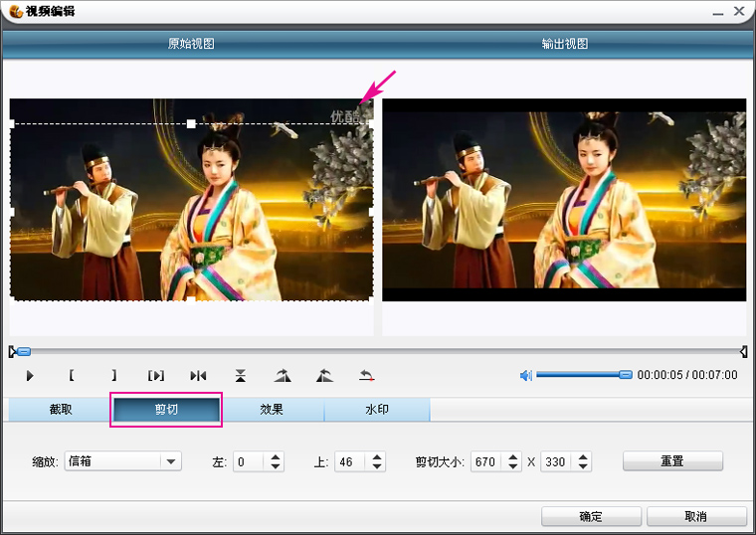Switch to the 剪切 tab

point(166,409)
